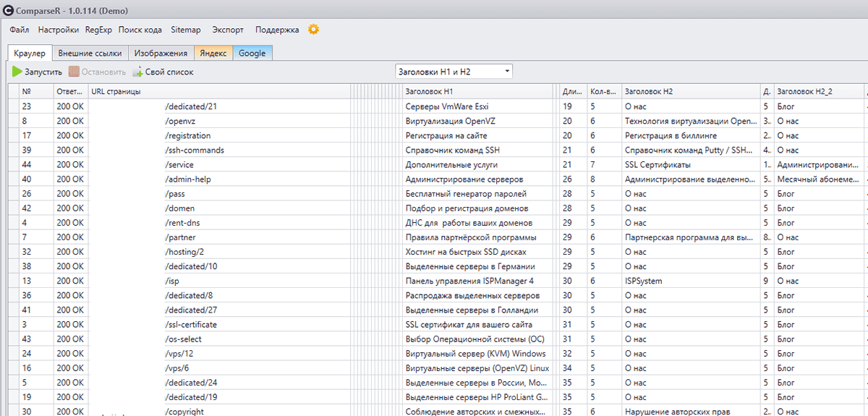Open the Поиск кода menu

coord(140,30)
